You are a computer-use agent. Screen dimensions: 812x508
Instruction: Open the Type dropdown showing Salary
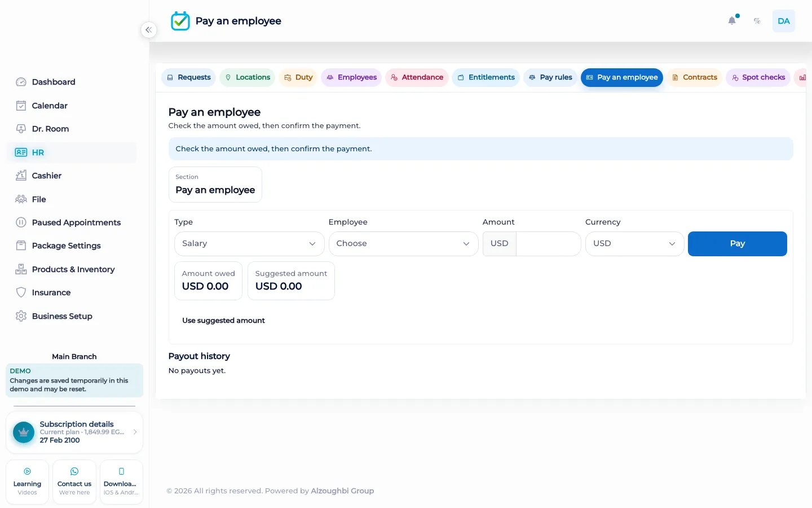coord(249,244)
